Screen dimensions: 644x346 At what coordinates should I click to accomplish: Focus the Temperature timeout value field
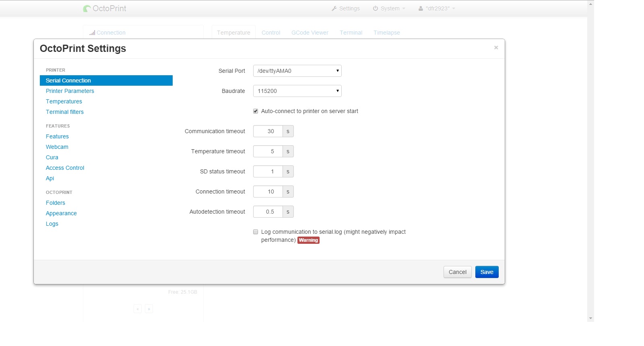[x=268, y=151]
